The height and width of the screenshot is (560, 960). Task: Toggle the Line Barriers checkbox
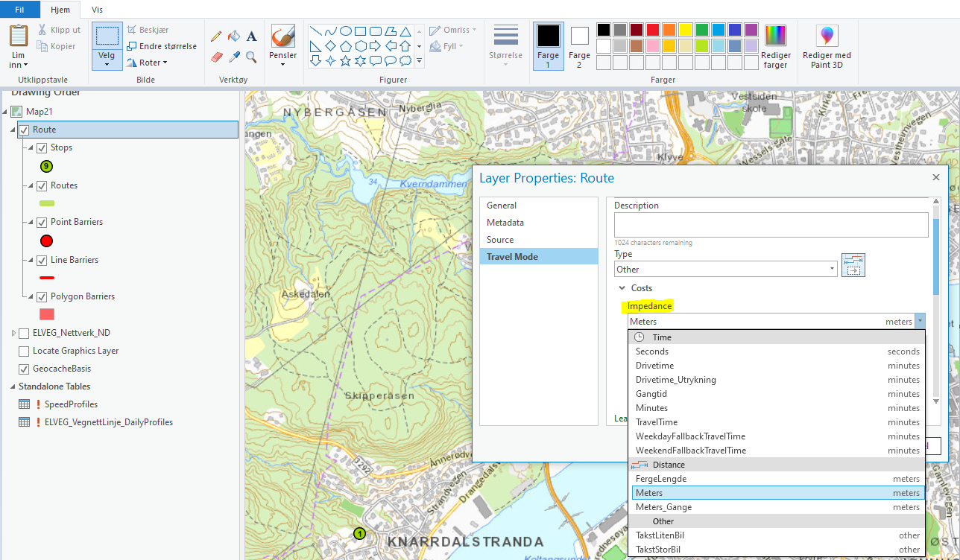pos(42,260)
